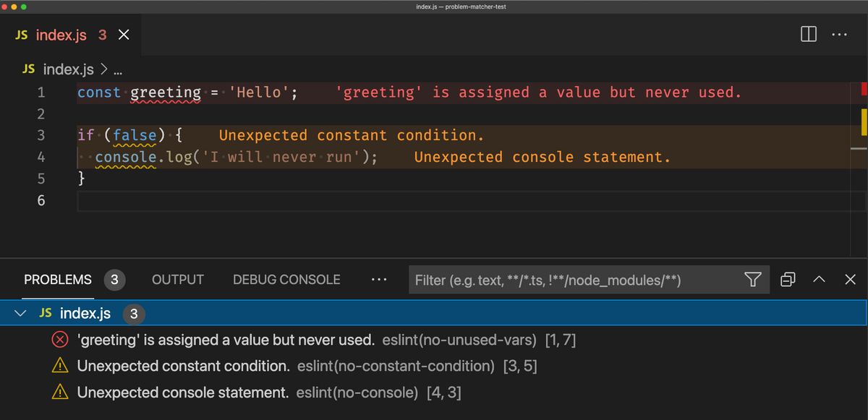The image size is (868, 420).
Task: Select the 'greeting' never used error entry
Action: (x=226, y=340)
